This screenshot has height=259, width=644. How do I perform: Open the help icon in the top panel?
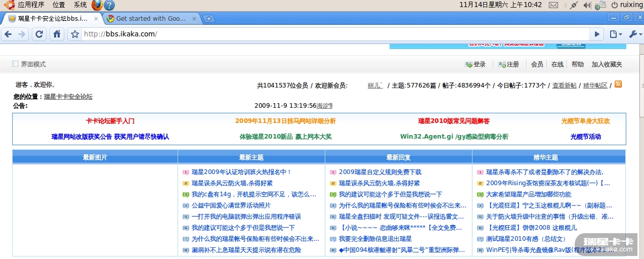(109, 5)
